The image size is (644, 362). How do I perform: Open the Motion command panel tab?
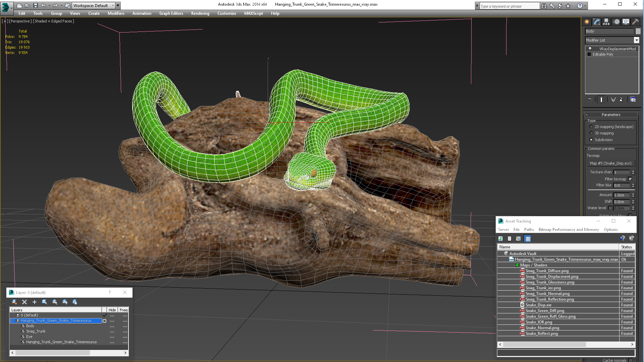point(616,22)
